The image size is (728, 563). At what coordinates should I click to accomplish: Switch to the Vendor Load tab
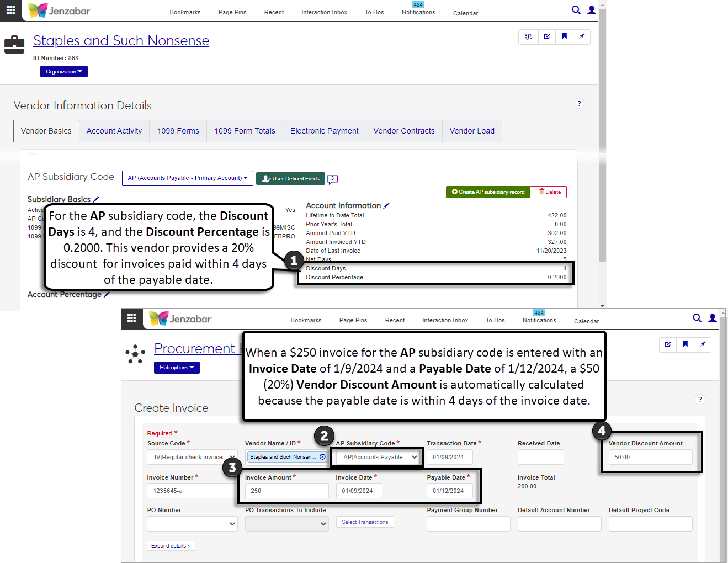(472, 131)
